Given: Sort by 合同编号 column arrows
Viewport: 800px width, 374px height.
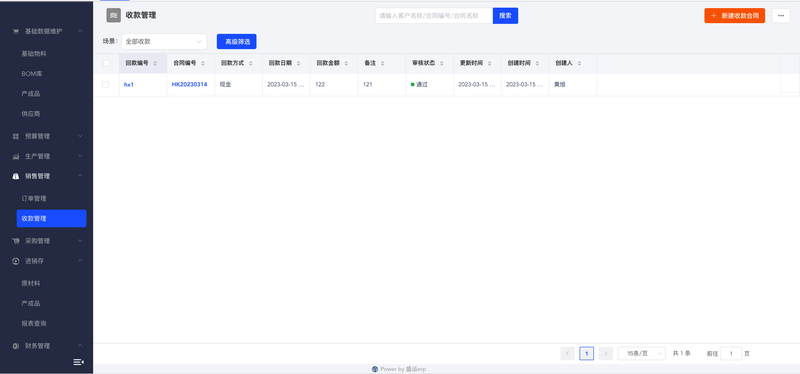Looking at the screenshot, I should pyautogui.click(x=203, y=63).
